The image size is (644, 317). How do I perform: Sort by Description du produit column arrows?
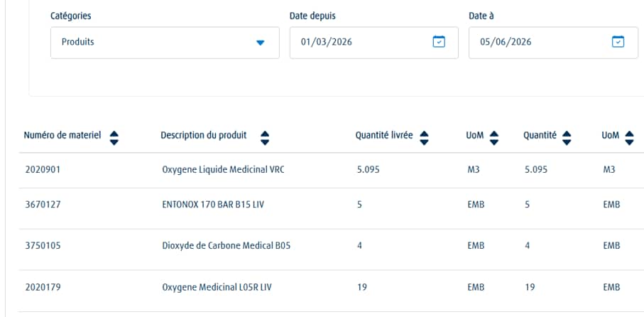(265, 138)
